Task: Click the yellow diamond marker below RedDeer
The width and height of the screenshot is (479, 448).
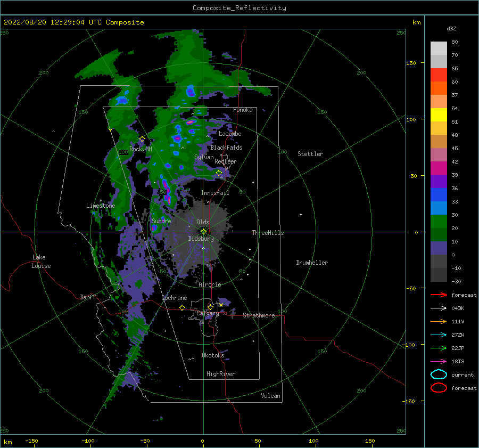Action: point(219,173)
